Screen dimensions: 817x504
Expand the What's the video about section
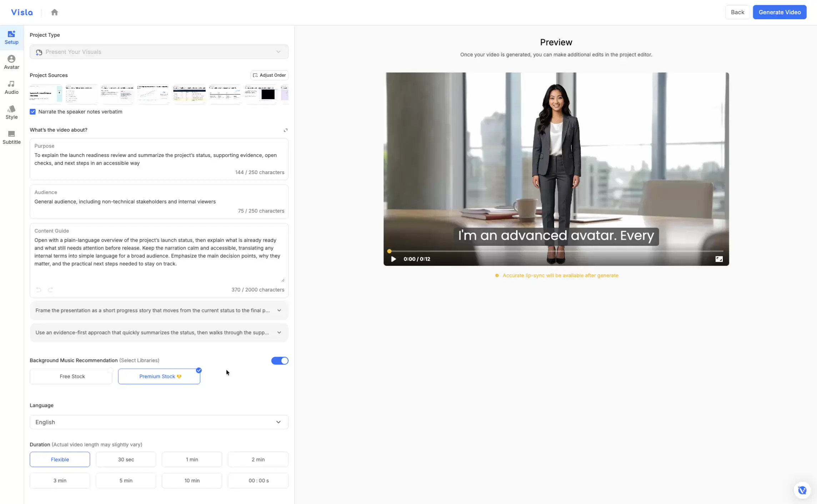click(x=286, y=130)
